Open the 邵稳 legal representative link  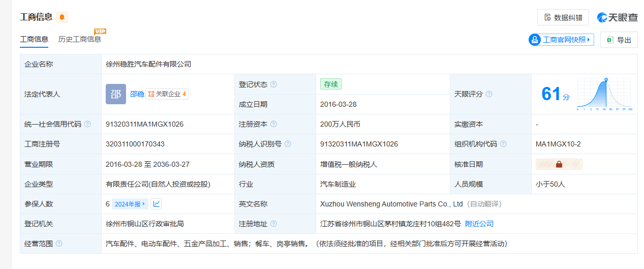coord(137,94)
